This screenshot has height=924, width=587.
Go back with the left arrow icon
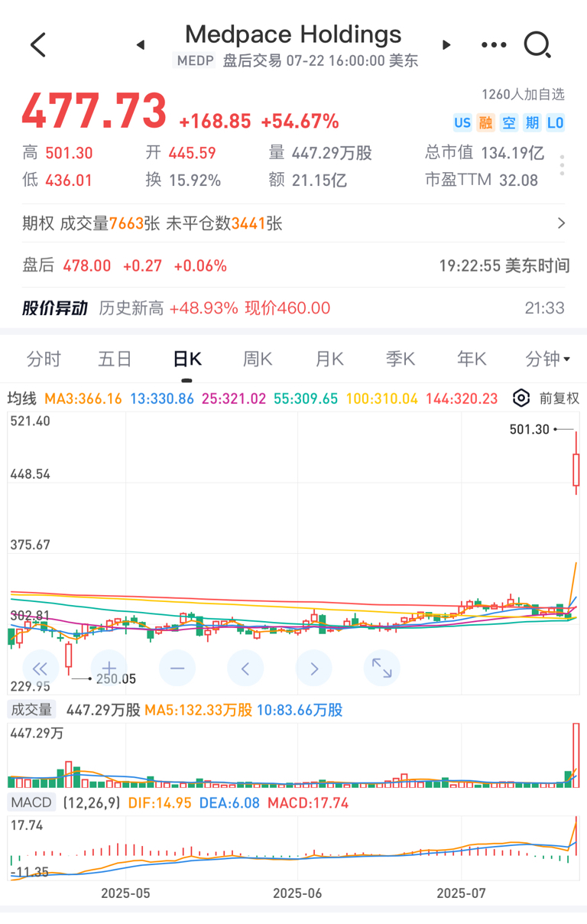click(x=38, y=45)
